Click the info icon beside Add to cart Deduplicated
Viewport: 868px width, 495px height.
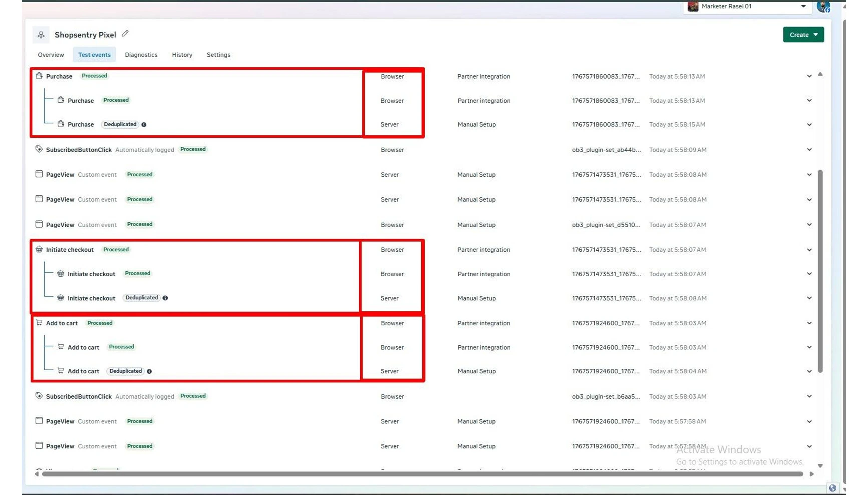pos(149,371)
